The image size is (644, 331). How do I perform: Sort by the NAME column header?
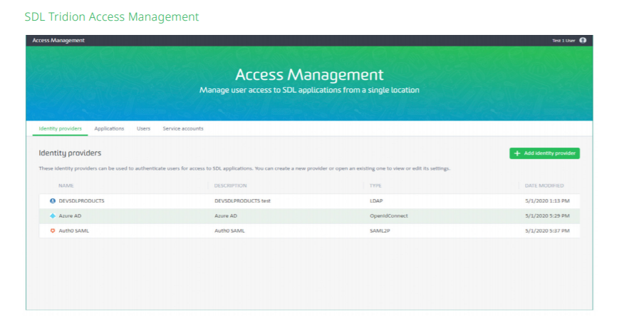coord(66,186)
